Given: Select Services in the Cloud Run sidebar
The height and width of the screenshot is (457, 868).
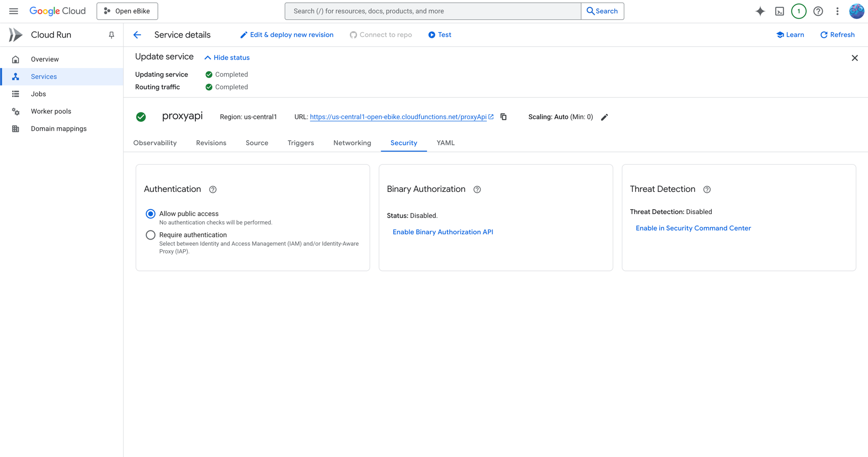Looking at the screenshot, I should (x=43, y=76).
